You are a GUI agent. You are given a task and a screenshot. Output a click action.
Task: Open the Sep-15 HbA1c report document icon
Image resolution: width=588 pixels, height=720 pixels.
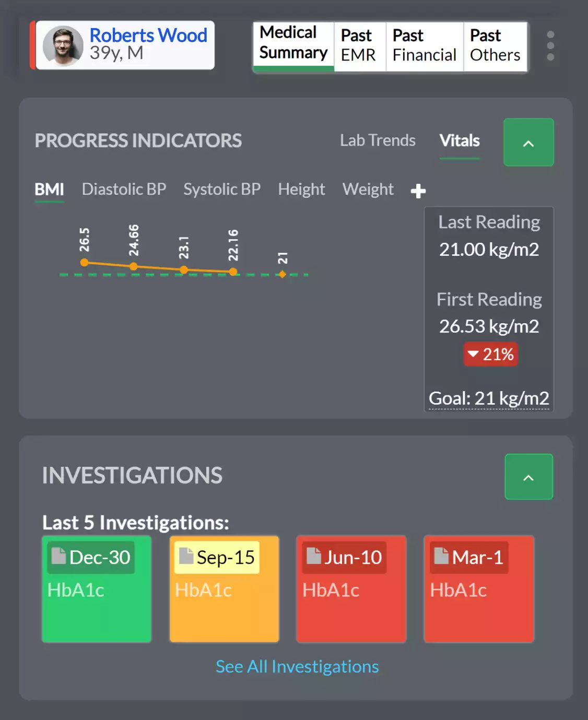coord(185,557)
